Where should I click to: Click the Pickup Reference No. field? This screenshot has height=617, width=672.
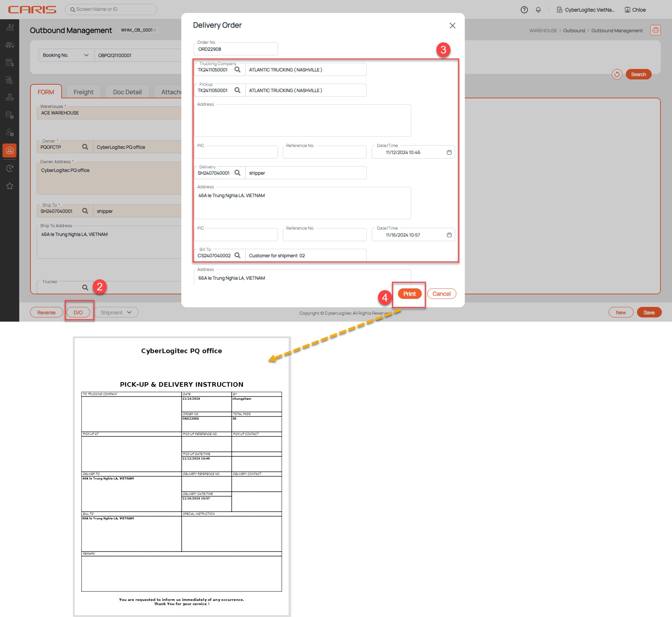(x=324, y=152)
